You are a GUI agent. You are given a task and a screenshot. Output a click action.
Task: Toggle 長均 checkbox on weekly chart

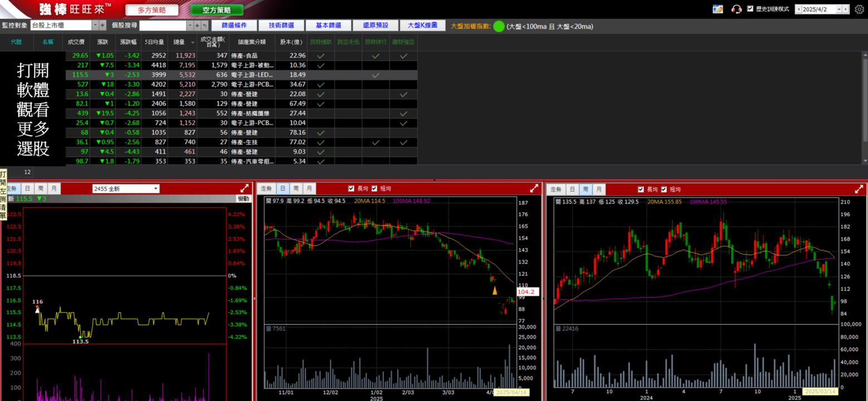pos(641,189)
